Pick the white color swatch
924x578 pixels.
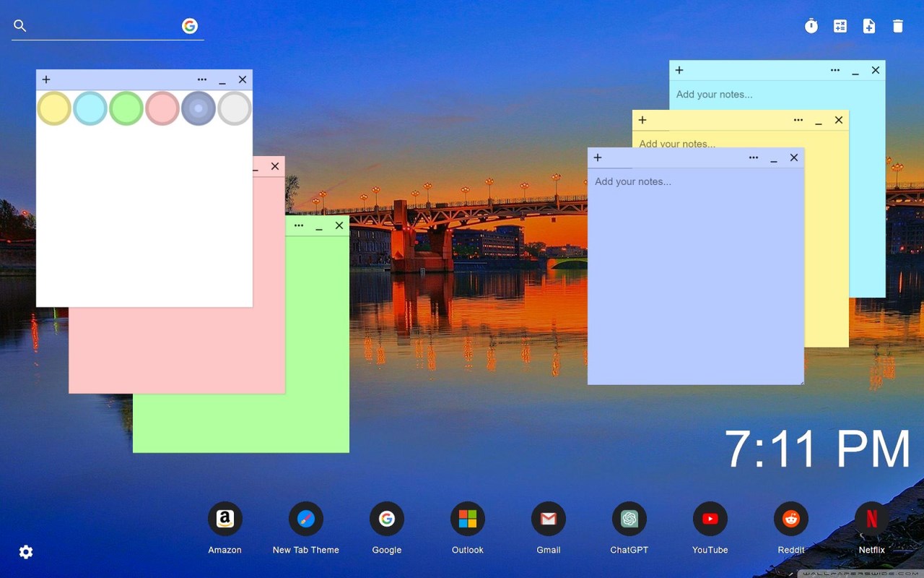pyautogui.click(x=235, y=108)
